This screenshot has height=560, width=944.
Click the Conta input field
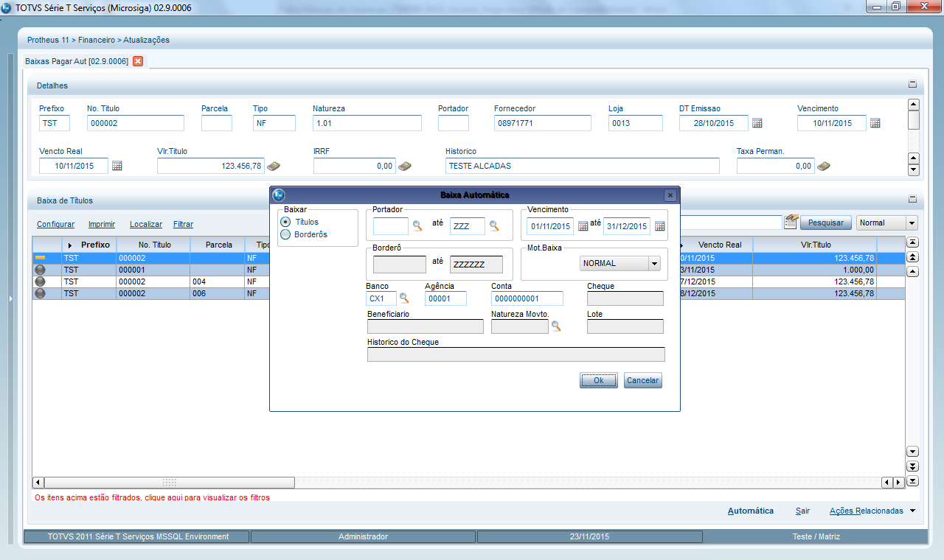pyautogui.click(x=527, y=298)
